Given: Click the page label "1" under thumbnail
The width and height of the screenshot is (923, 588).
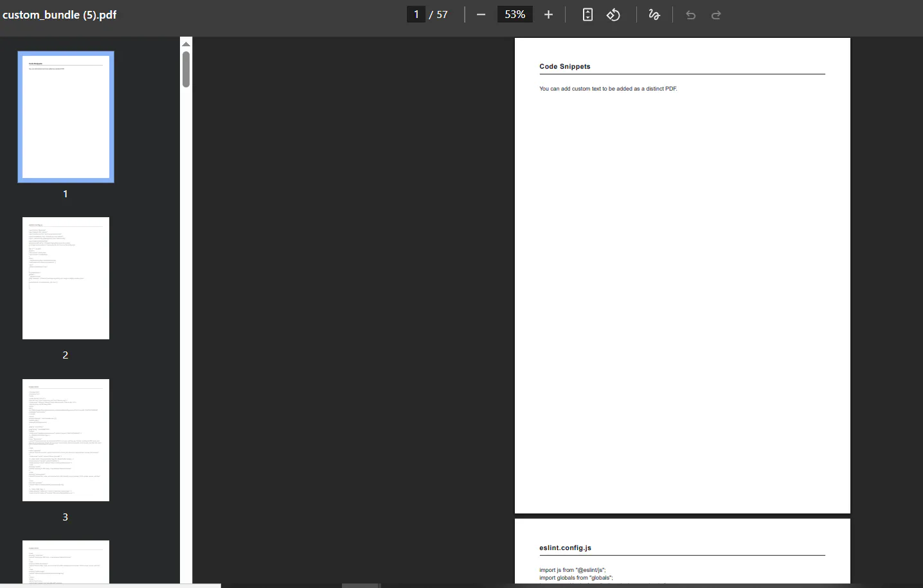Looking at the screenshot, I should 65,193.
